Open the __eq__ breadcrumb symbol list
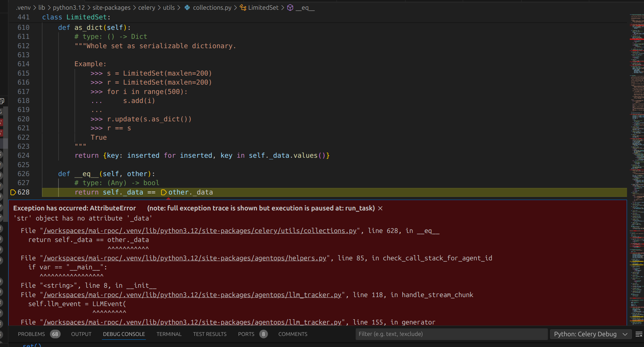This screenshot has height=347, width=644. (305, 8)
